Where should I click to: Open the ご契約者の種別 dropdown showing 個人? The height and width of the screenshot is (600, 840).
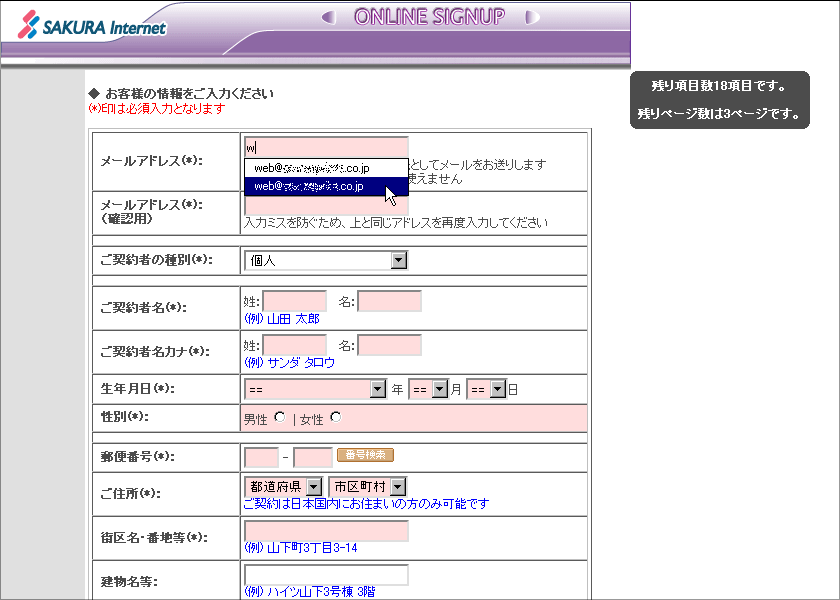326,260
